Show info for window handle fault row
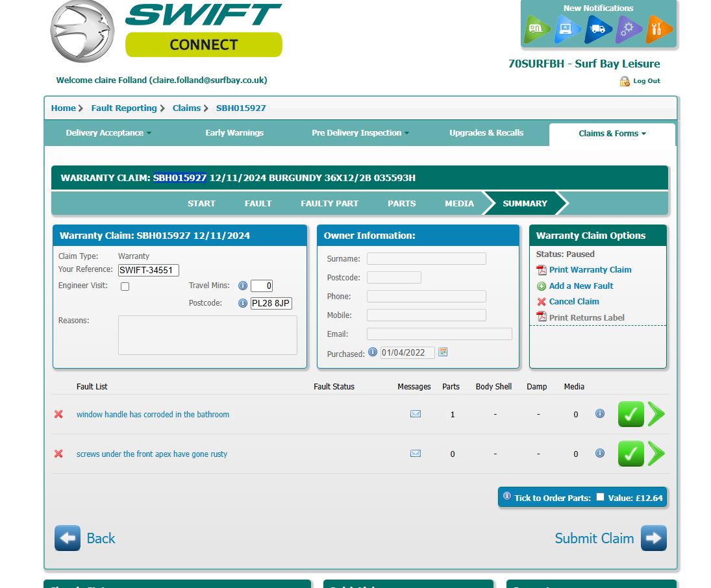Viewport: 711px width, 588px height. click(x=599, y=413)
